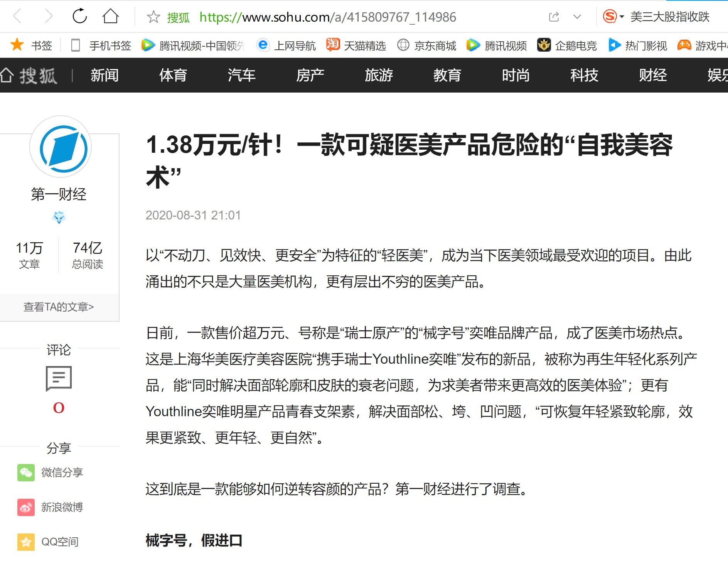Open 手机书签 bookmark
Screen dimensions: 728x562
tap(101, 46)
